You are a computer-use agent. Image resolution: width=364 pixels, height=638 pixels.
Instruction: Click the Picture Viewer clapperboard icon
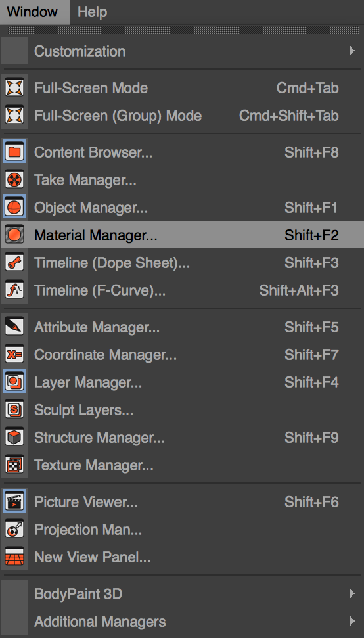(14, 502)
